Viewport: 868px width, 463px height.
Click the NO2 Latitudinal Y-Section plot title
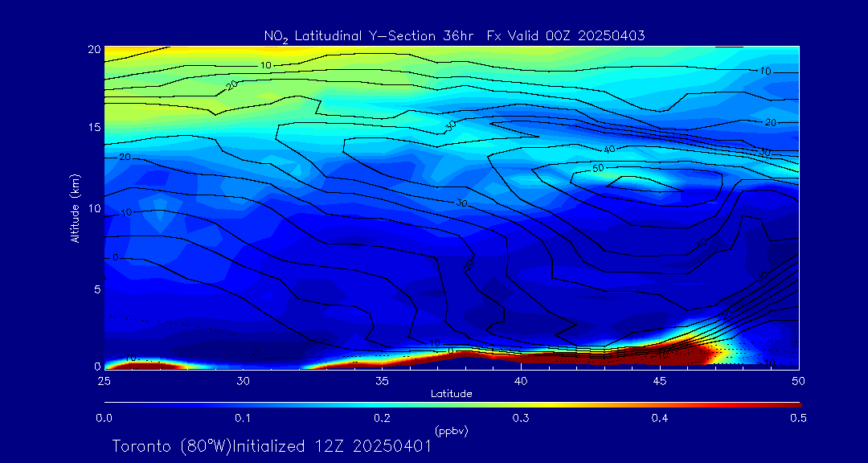pos(454,36)
